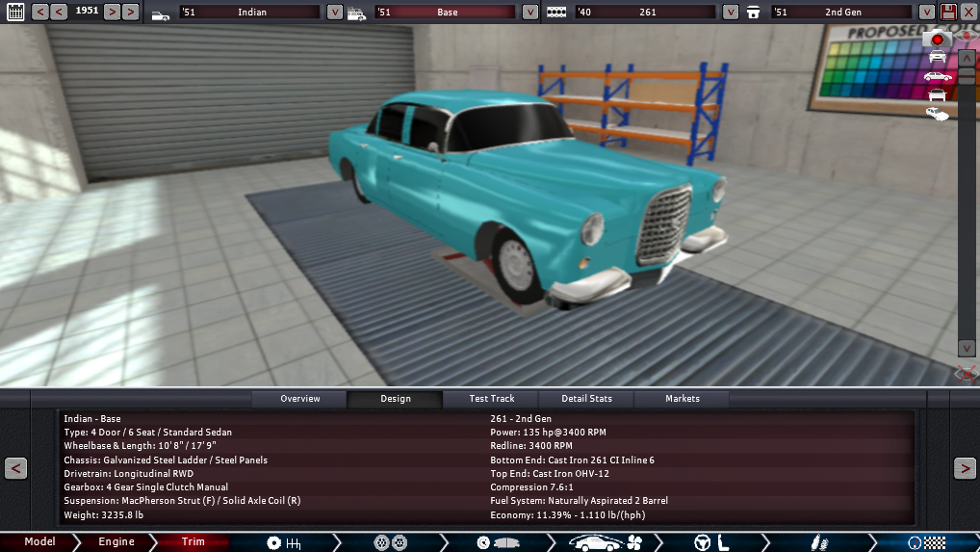Open the Detail Stats tab
This screenshot has height=552, width=980.
(587, 399)
